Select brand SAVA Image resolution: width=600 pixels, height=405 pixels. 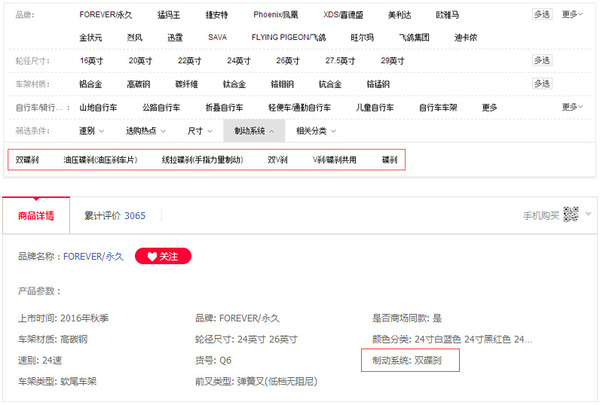click(217, 37)
